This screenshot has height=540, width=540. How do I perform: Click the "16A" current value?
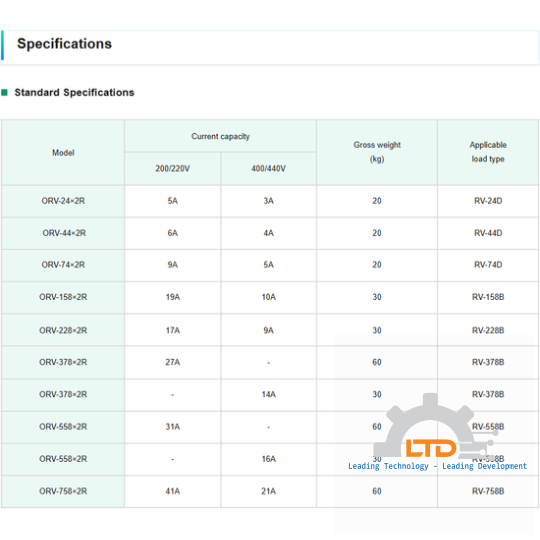tap(268, 459)
